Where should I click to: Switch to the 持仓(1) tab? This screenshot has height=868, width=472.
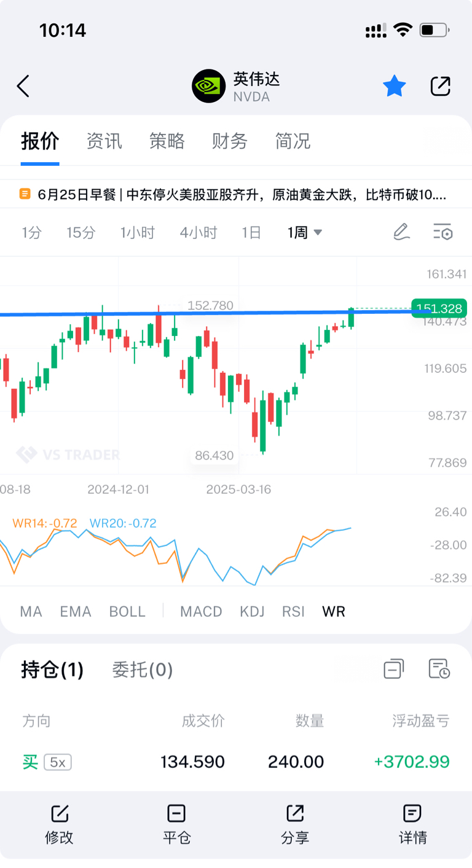52,670
